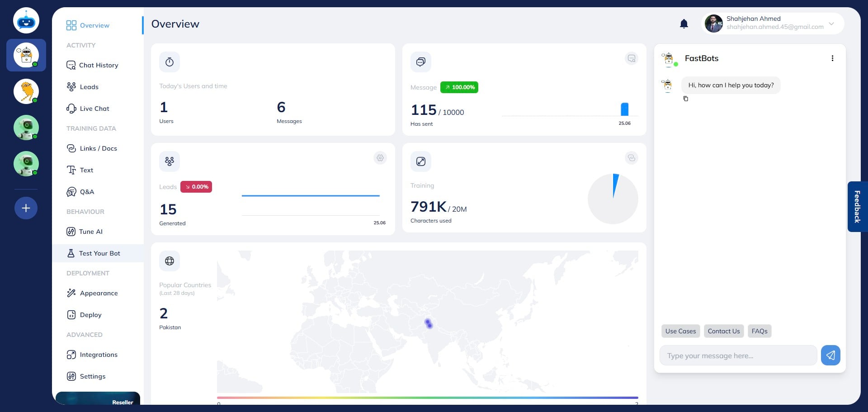
Task: Click the Use Cases quick reply
Action: point(680,331)
